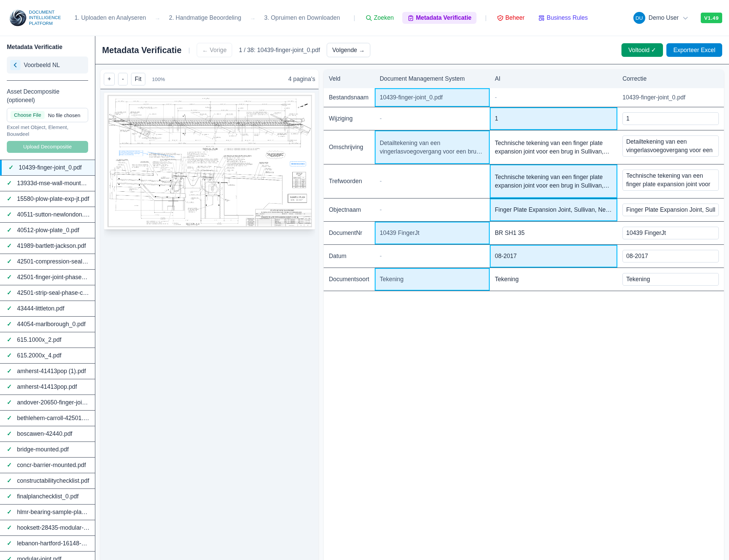729x560 pixels.
Task: Open the Choose File picker
Action: click(28, 115)
